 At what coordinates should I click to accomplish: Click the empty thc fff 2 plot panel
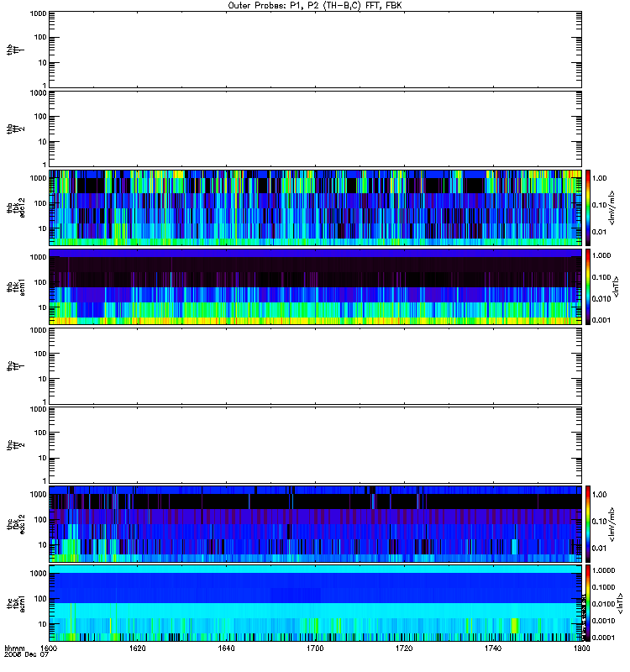coord(315,445)
